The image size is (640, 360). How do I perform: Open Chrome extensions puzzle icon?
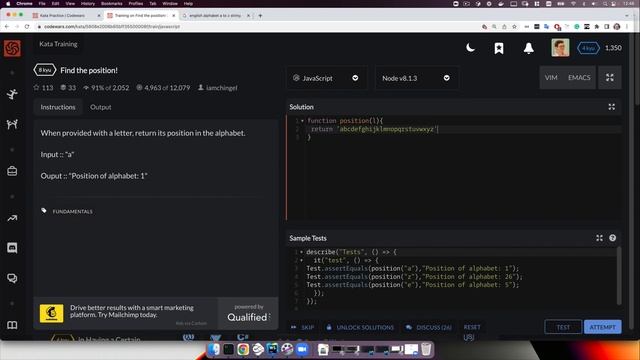click(x=597, y=27)
